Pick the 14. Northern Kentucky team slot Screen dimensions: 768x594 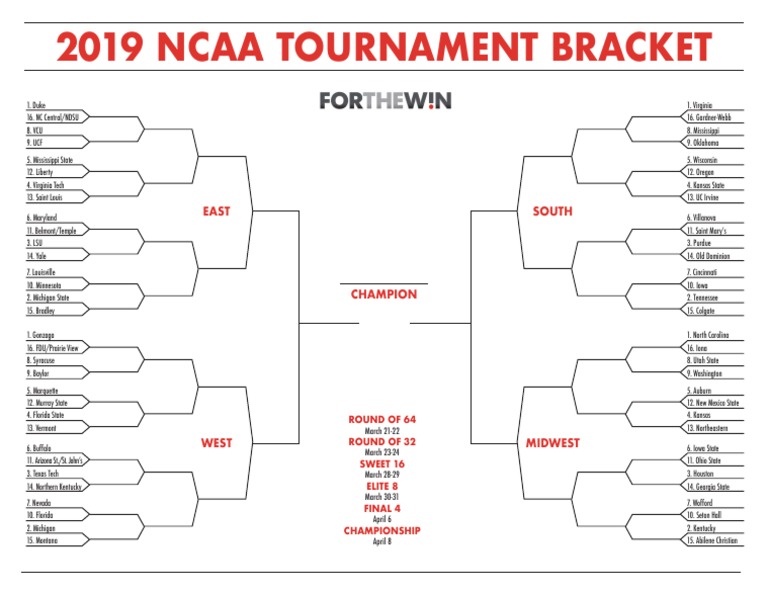tap(55, 486)
